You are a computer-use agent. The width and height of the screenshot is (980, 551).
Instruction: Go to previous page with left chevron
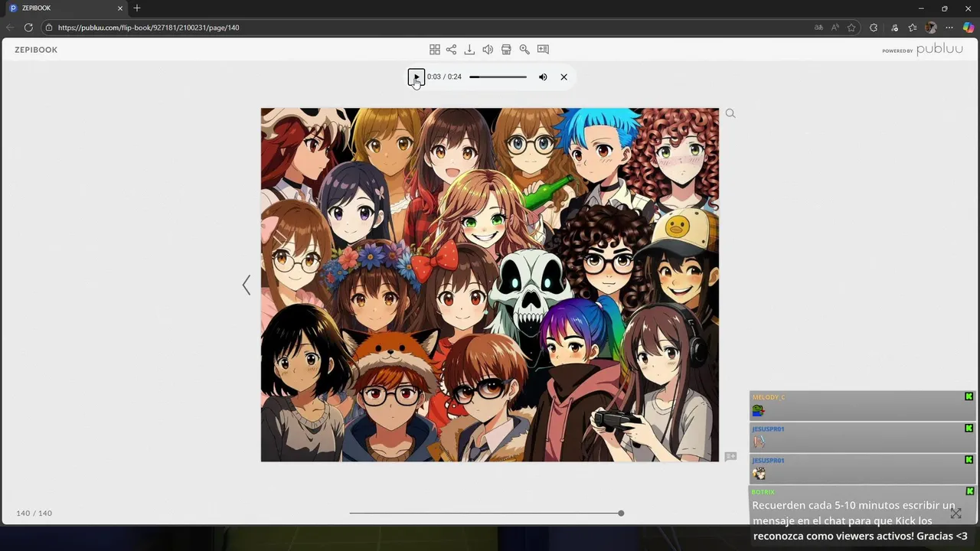point(246,285)
